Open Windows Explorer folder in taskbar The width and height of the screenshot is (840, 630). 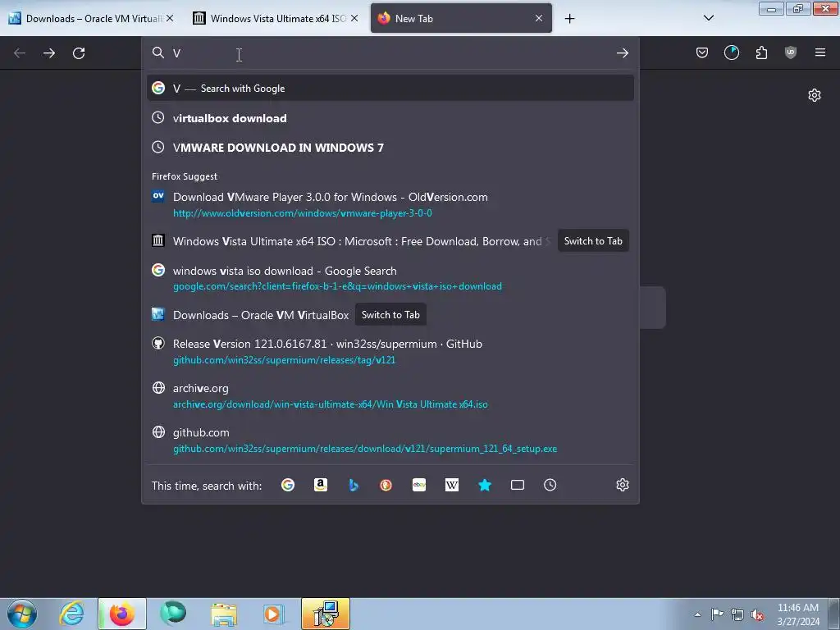click(x=223, y=614)
